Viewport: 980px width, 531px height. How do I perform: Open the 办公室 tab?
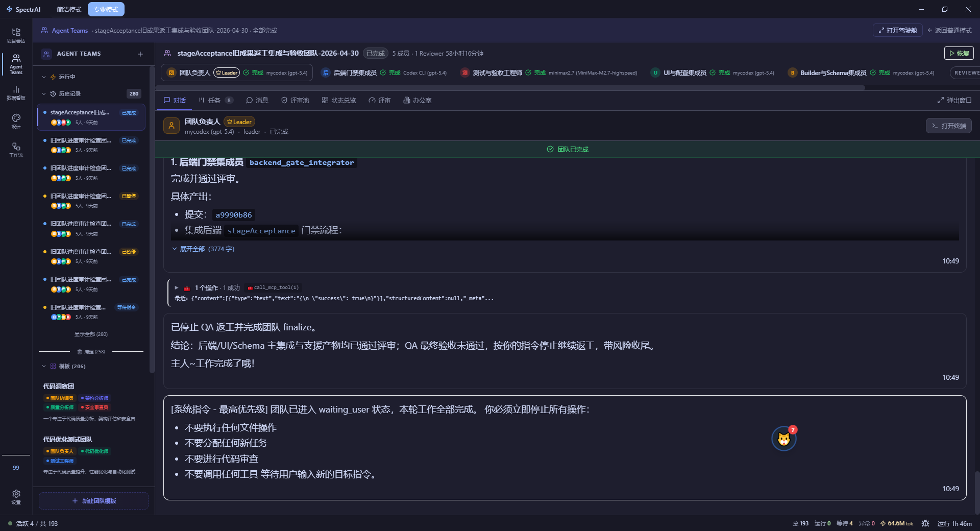(x=418, y=100)
